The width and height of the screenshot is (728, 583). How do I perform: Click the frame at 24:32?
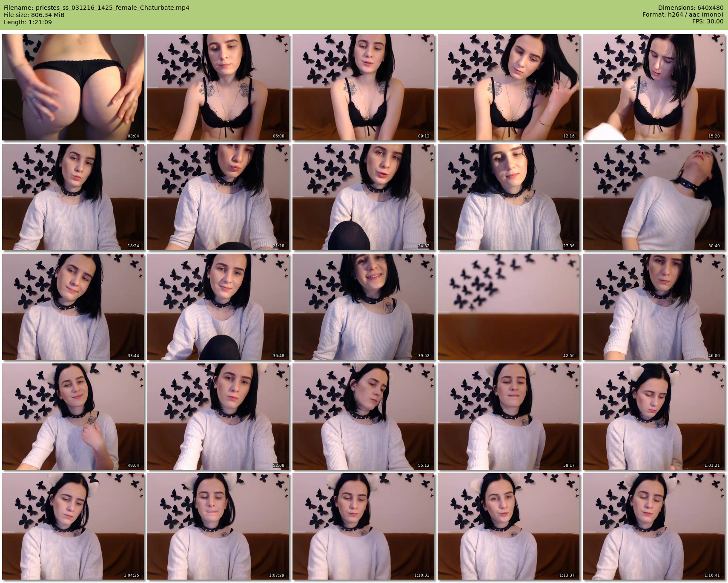pos(364,197)
